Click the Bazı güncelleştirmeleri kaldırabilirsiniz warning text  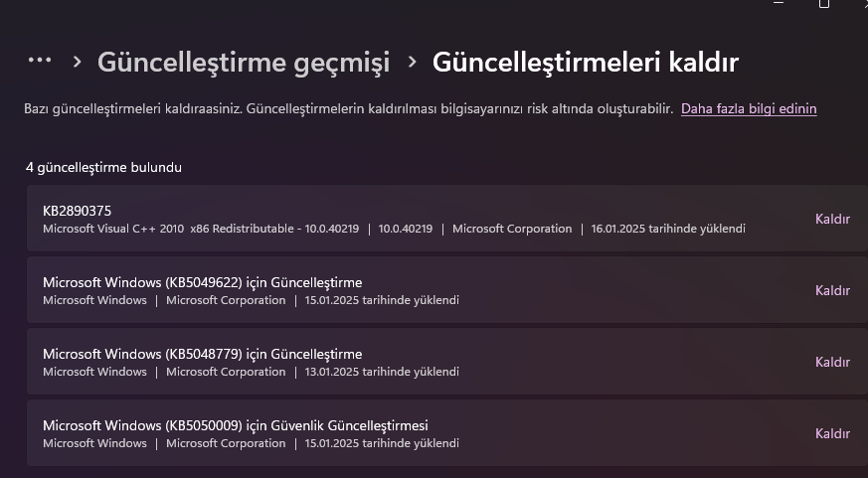pyautogui.click(x=348, y=108)
